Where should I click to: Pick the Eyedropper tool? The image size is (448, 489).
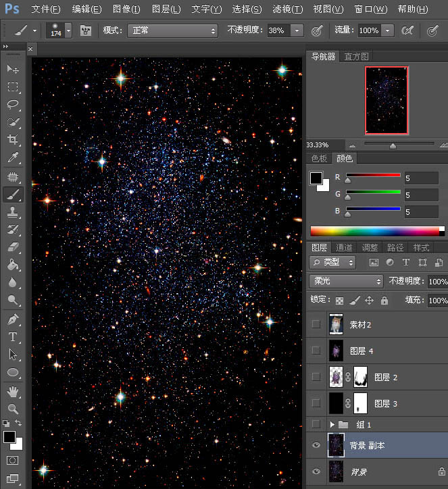[x=12, y=158]
